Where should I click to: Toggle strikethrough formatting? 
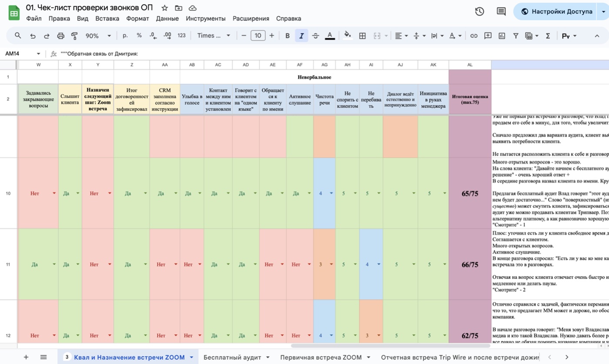point(315,36)
